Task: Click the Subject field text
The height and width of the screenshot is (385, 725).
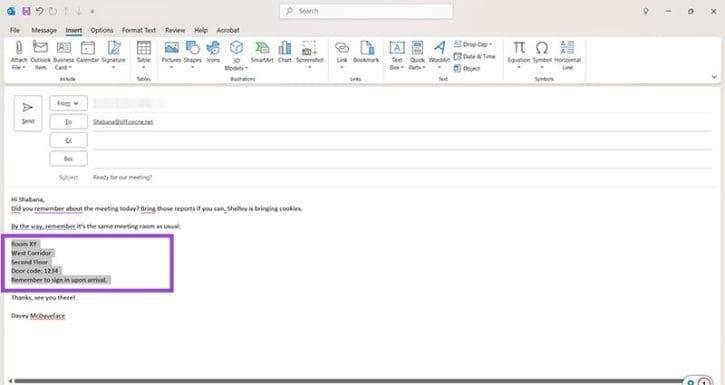Action: click(123, 177)
